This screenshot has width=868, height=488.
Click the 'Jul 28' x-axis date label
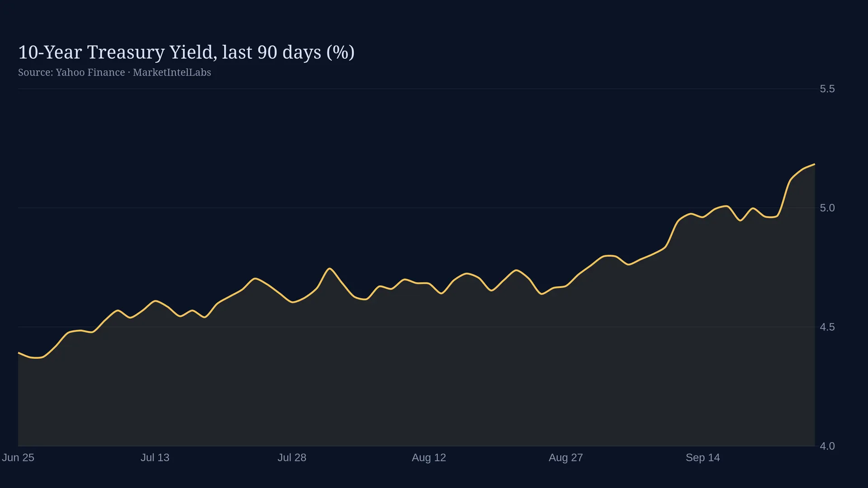(292, 458)
